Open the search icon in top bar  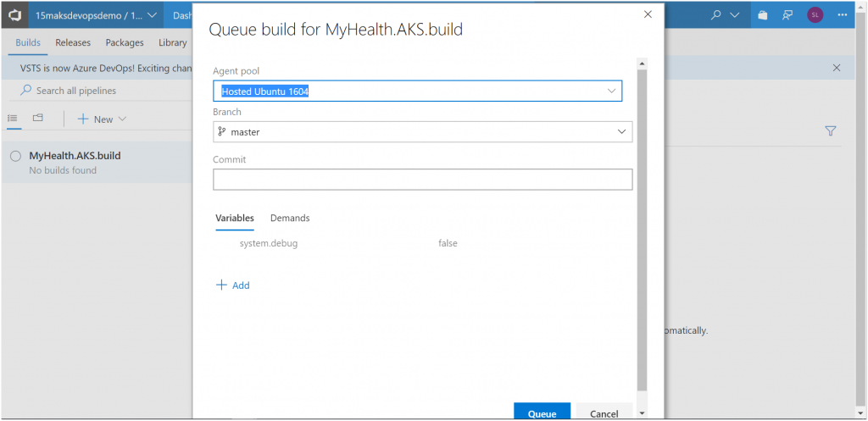point(716,15)
